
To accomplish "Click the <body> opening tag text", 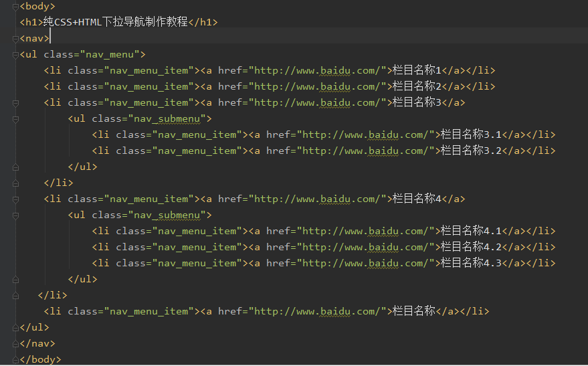I will click(x=37, y=7).
